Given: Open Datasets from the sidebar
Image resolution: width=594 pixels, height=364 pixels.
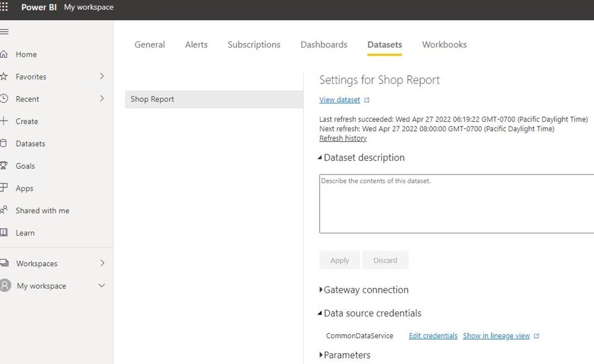Looking at the screenshot, I should 30,144.
